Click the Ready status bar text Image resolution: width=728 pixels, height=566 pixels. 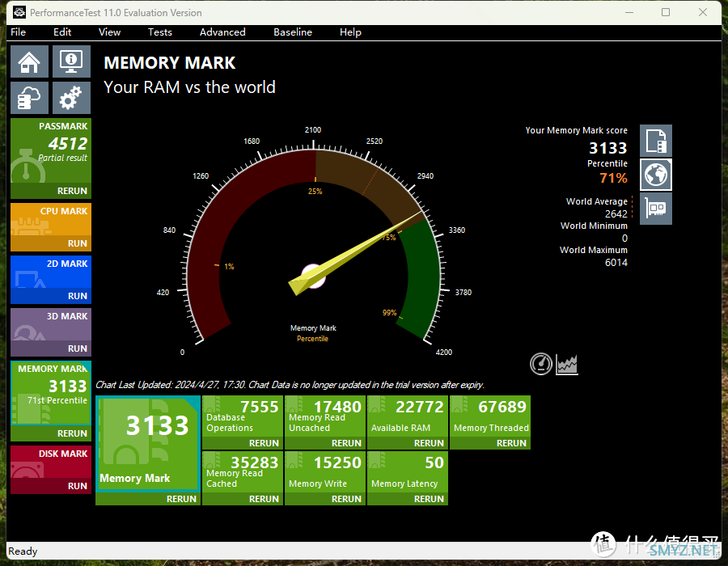[x=23, y=551]
